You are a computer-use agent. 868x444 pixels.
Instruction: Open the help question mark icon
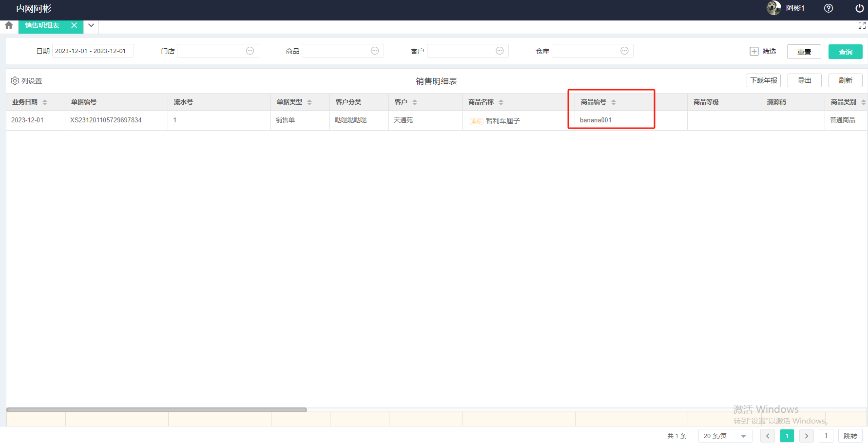click(x=829, y=8)
